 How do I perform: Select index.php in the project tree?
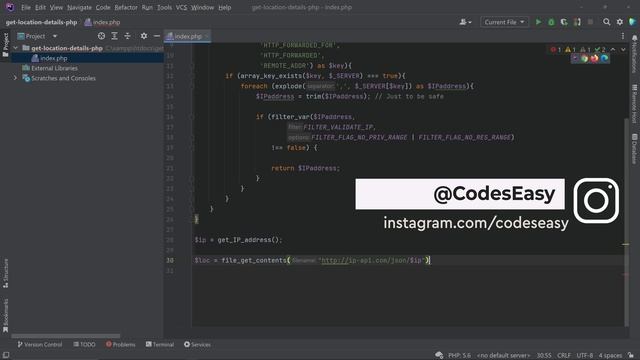53,58
